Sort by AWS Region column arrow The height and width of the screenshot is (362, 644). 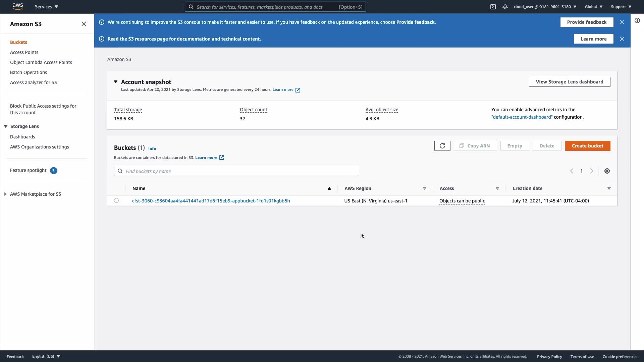click(x=424, y=188)
